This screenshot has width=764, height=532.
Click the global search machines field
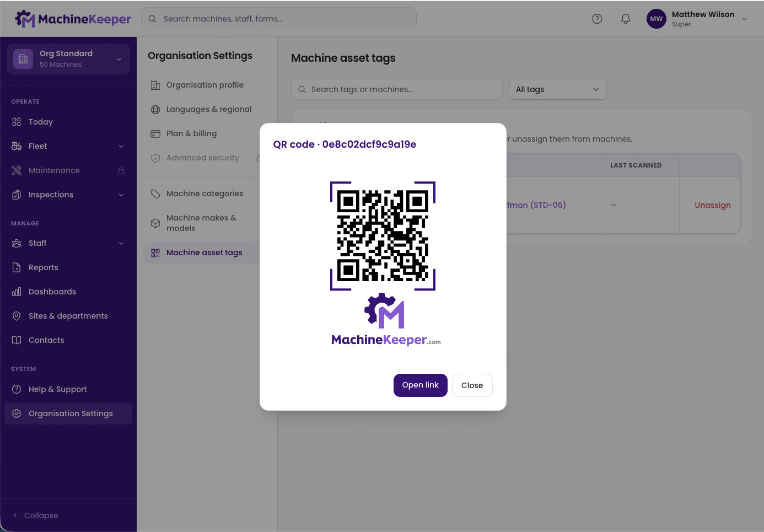(279, 19)
